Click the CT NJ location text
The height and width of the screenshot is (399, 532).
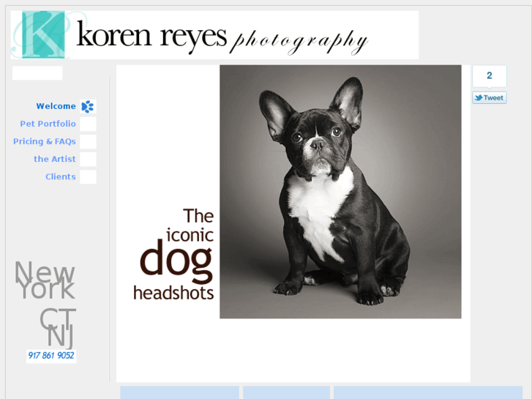coord(58,328)
